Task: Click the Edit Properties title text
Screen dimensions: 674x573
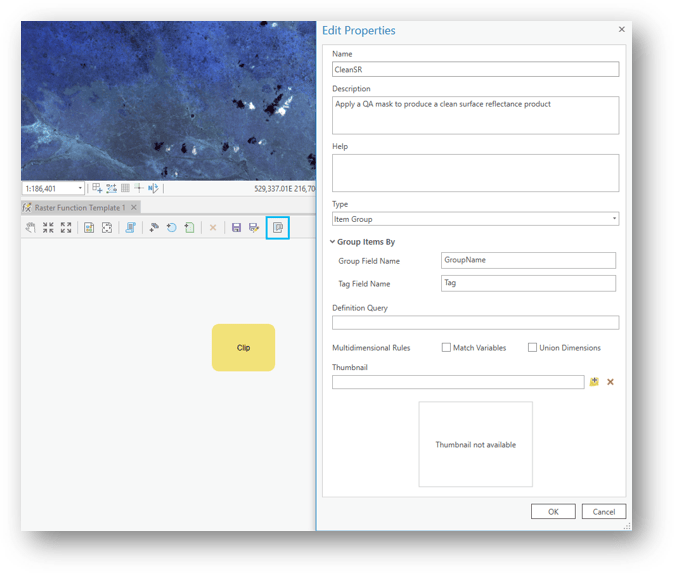Action: pyautogui.click(x=358, y=31)
